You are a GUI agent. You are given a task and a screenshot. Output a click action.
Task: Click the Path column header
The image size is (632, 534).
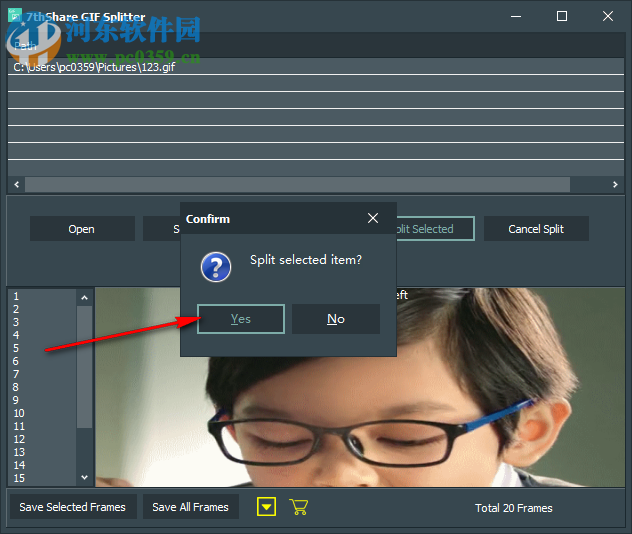[316, 46]
